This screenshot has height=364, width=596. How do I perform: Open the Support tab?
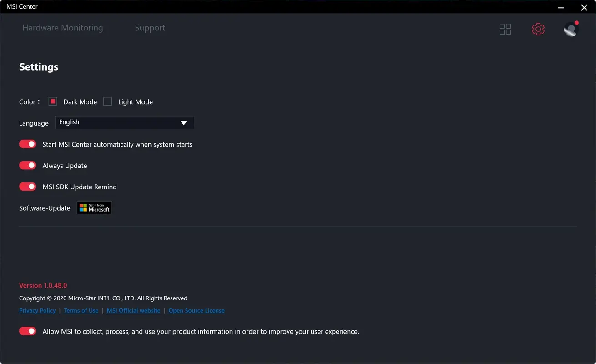tap(150, 28)
